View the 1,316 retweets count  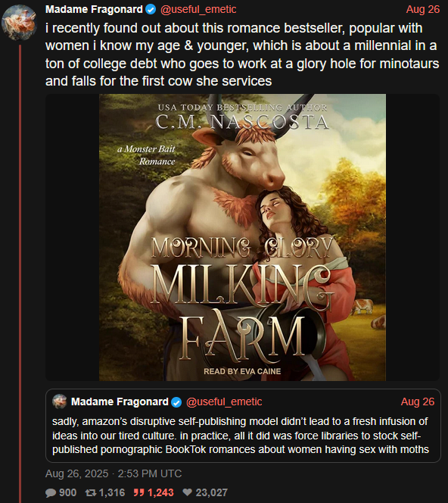[112, 492]
